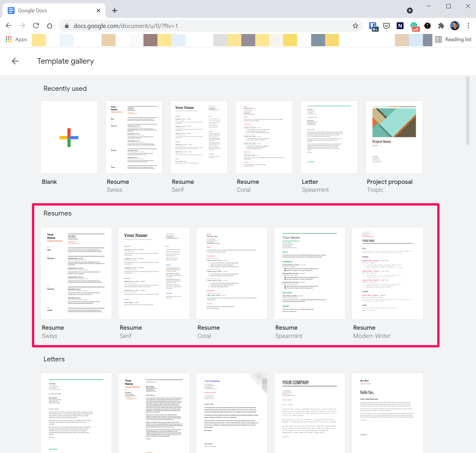The width and height of the screenshot is (476, 453).
Task: Open the Letter Spearmint template
Action: click(x=329, y=137)
